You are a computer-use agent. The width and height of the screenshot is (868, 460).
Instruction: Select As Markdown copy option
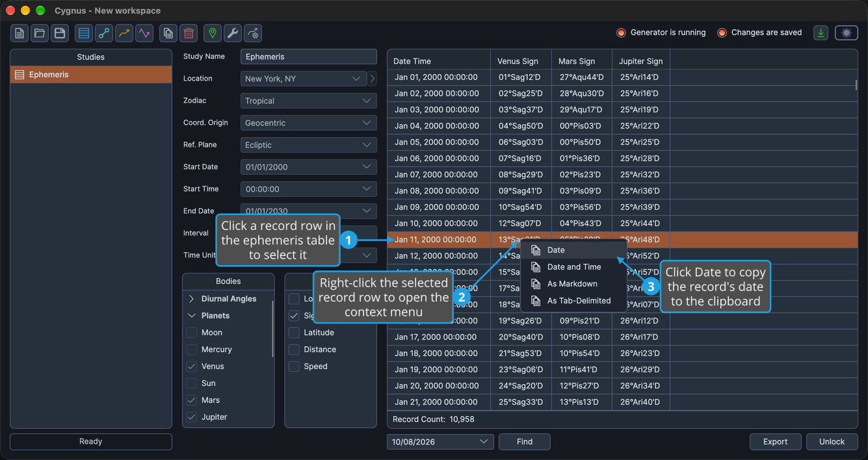(574, 284)
